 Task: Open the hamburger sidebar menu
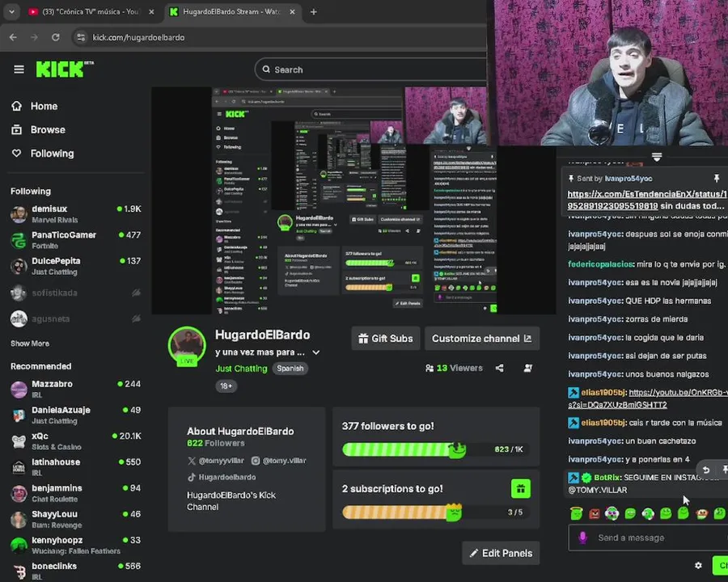(19, 70)
